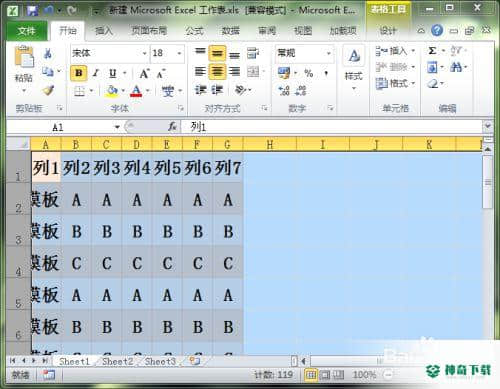This screenshot has height=389, width=500.
Task: Open the number format dropdown
Action: [x=328, y=53]
